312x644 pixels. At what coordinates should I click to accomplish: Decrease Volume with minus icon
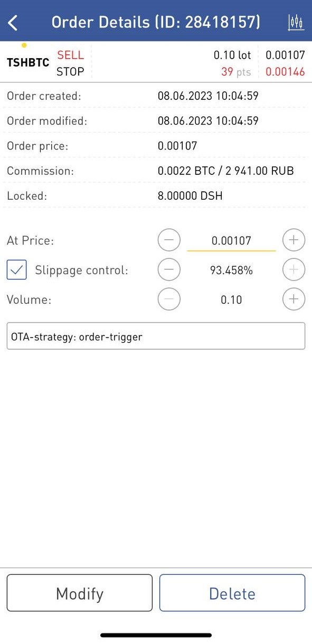coord(169,300)
